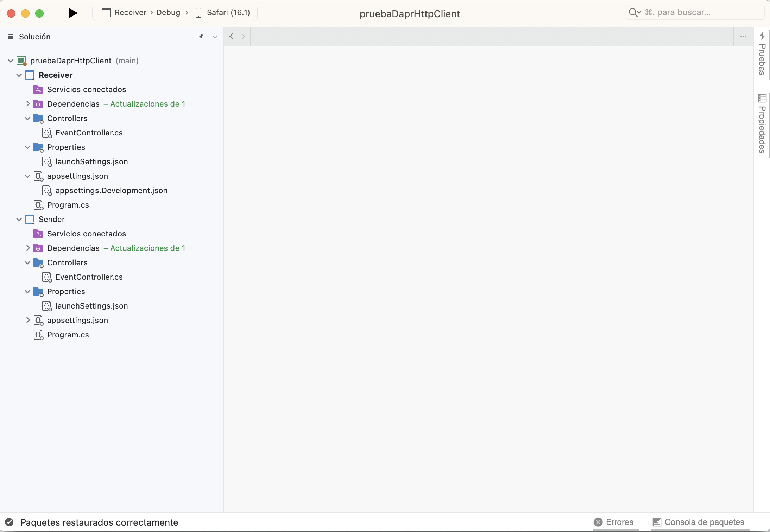770x532 pixels.
Task: Expand appsettings.json under Sender
Action: (x=28, y=320)
